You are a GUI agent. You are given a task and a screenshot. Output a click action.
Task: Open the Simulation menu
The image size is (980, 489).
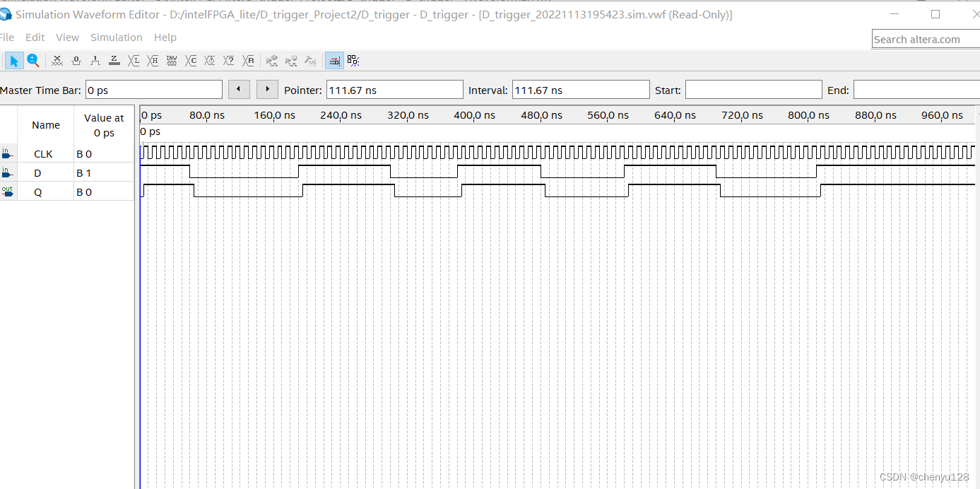click(x=117, y=37)
